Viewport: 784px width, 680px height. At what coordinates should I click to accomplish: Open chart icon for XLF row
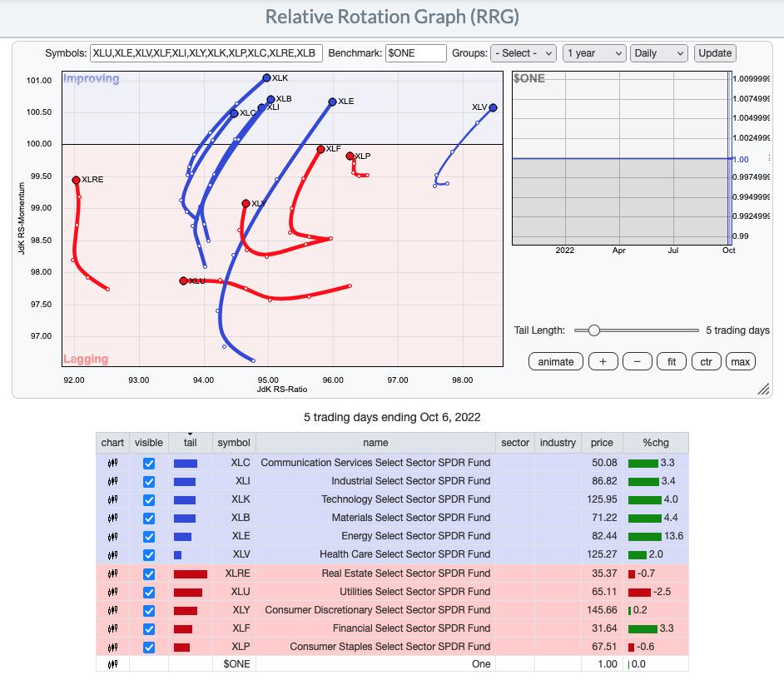tap(112, 628)
